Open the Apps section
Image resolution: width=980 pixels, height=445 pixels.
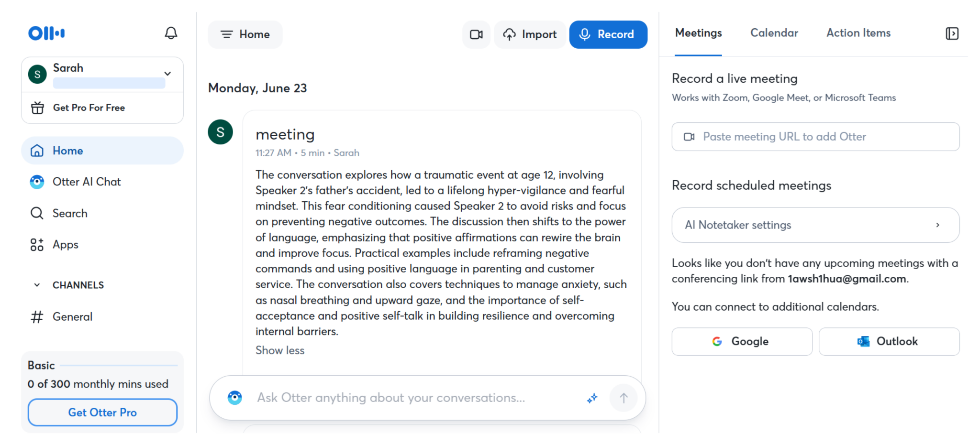click(65, 244)
